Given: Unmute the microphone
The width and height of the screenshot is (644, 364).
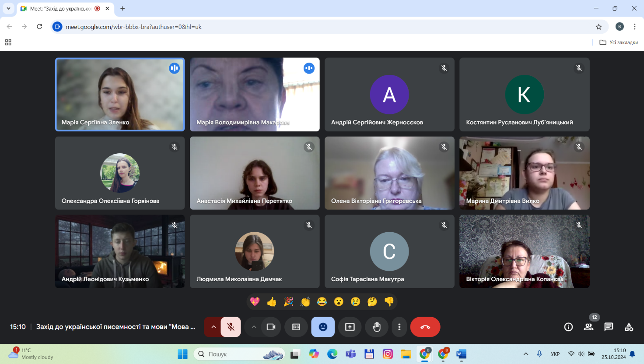Looking at the screenshot, I should click(x=231, y=327).
